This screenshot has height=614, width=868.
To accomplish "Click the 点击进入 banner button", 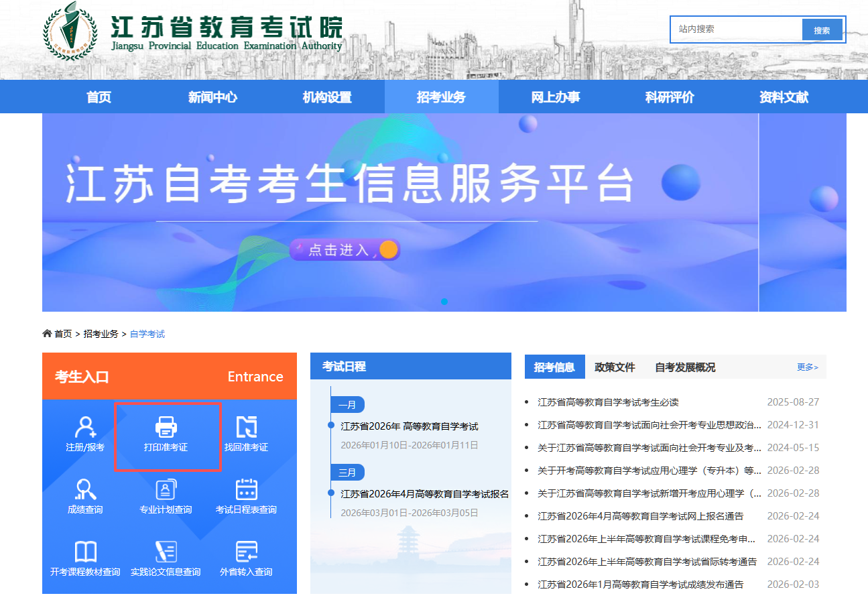I will (345, 250).
